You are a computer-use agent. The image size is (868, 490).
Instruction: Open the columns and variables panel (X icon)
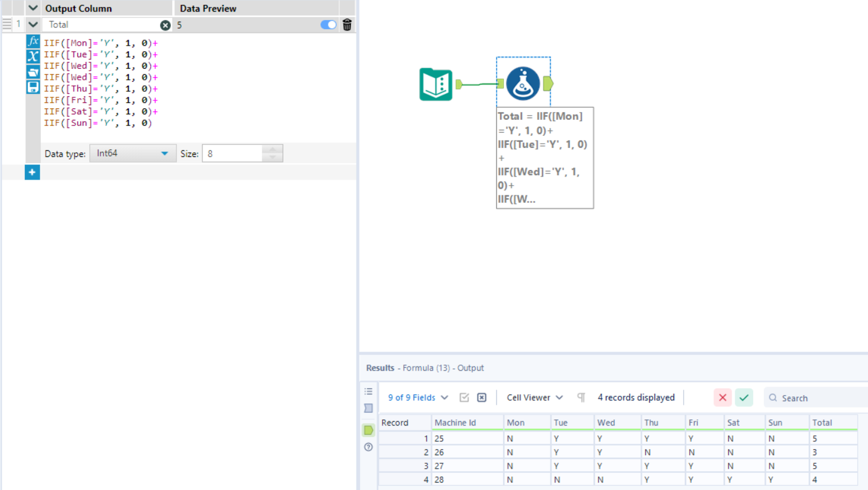(32, 57)
